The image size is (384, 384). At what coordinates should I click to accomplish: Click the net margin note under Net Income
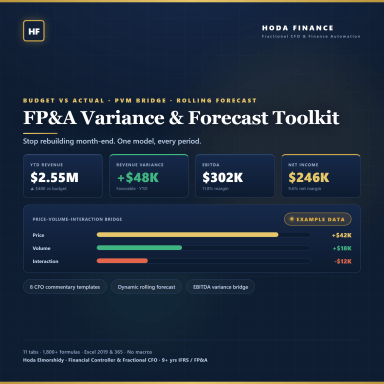[x=305, y=189]
